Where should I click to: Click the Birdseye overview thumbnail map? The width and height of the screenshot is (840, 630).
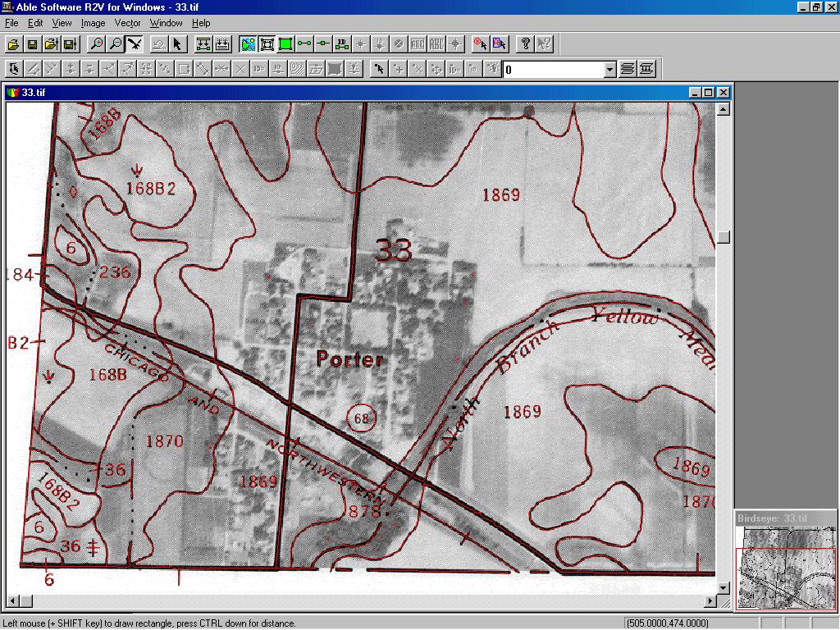pos(786,568)
